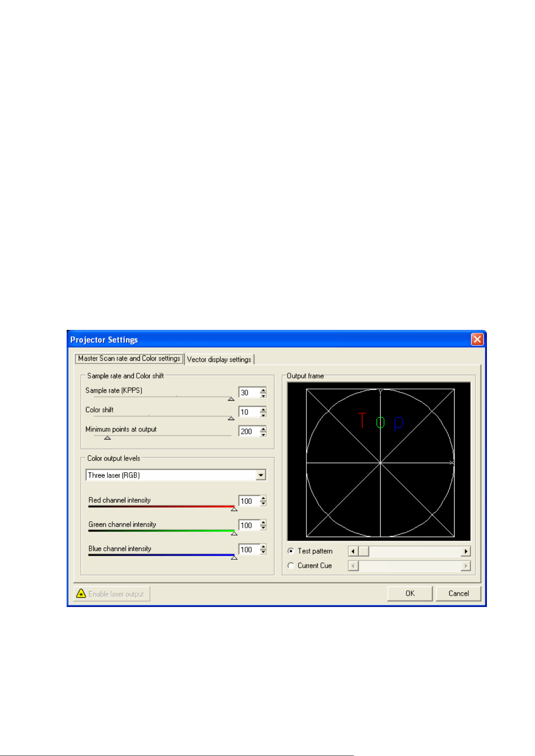The image size is (535, 756).
Task: Click the Minimum points value field
Action: 249,431
